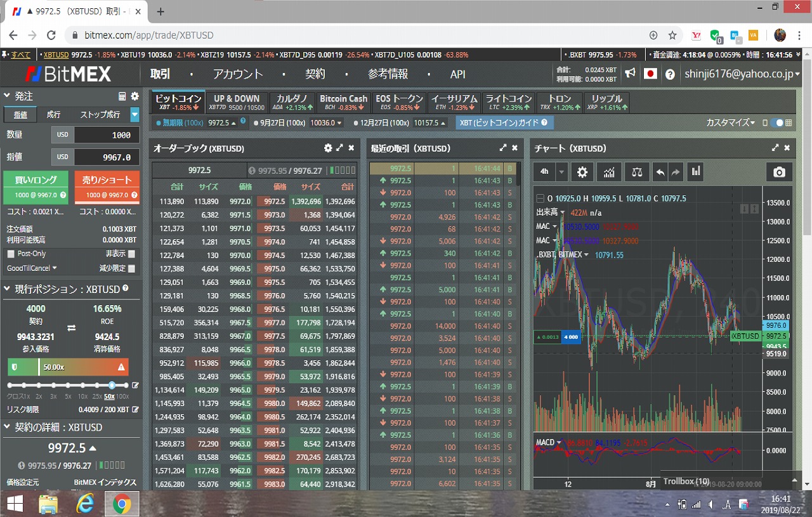Tick the 減少限定 reduce-only checkbox
Viewport: 812px width, 517px height.
coord(131,268)
